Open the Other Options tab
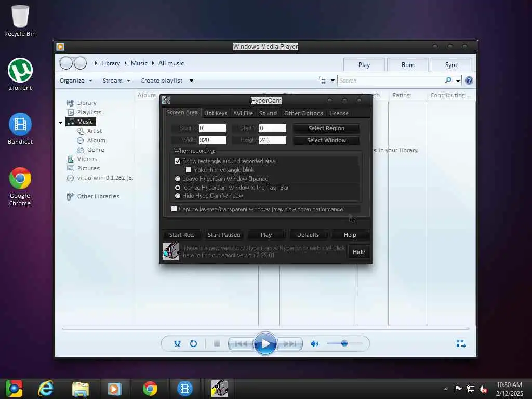 coord(303,113)
